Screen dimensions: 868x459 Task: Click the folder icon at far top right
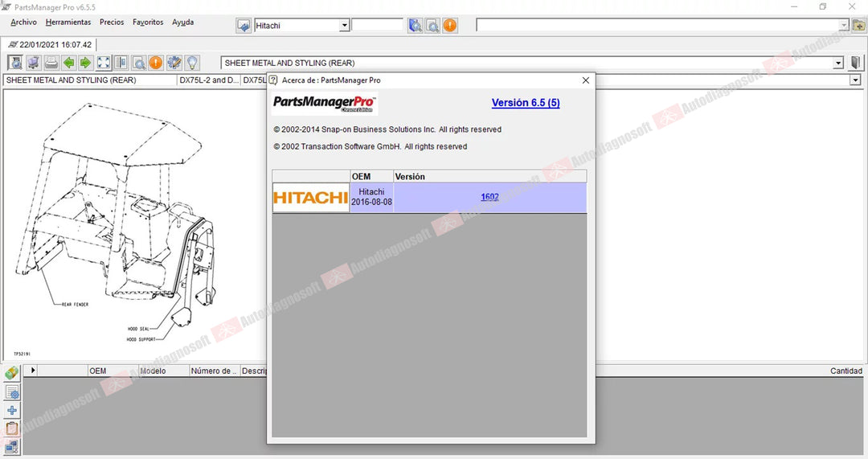click(858, 26)
